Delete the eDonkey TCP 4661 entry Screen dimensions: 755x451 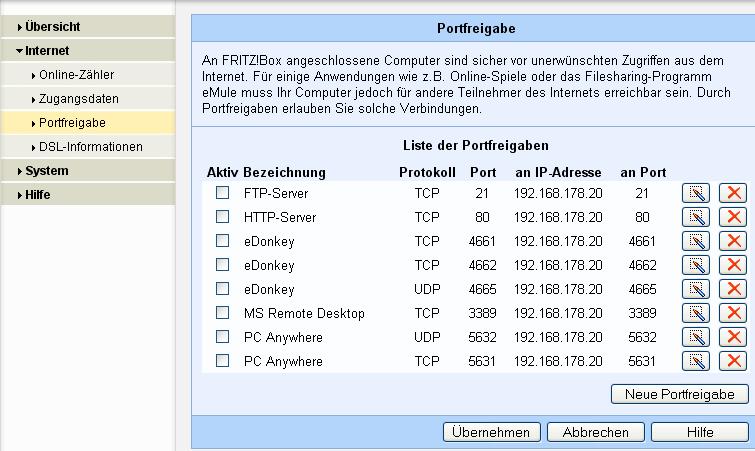pos(733,241)
